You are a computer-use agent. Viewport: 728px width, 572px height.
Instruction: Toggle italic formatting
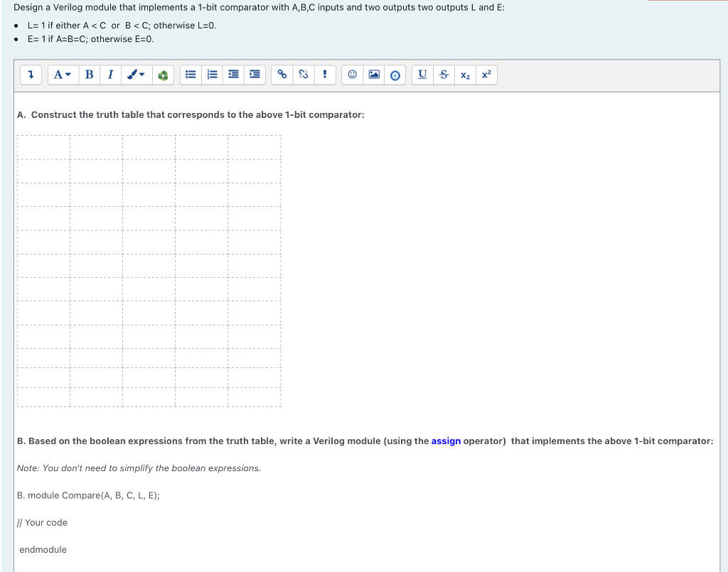point(110,75)
